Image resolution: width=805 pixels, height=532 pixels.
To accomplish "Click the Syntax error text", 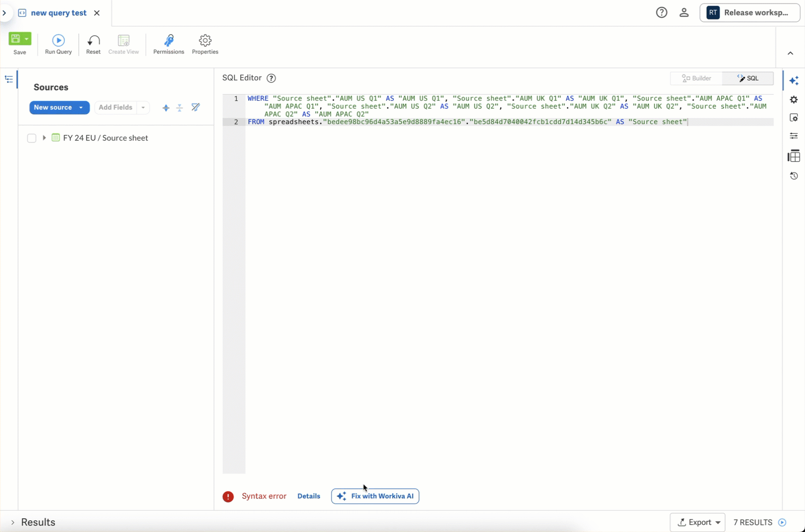I will [x=264, y=496].
